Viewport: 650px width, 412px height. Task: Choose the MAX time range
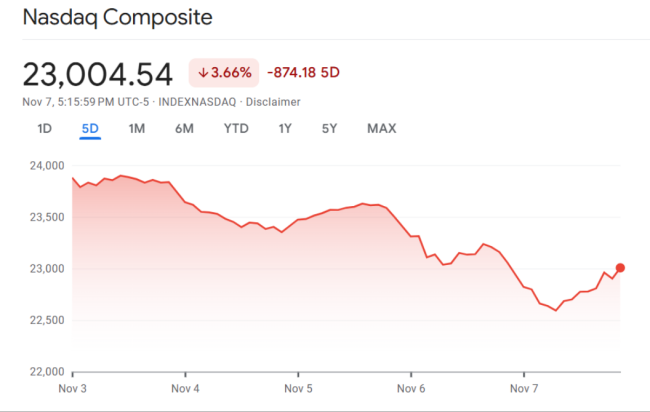coord(381,128)
